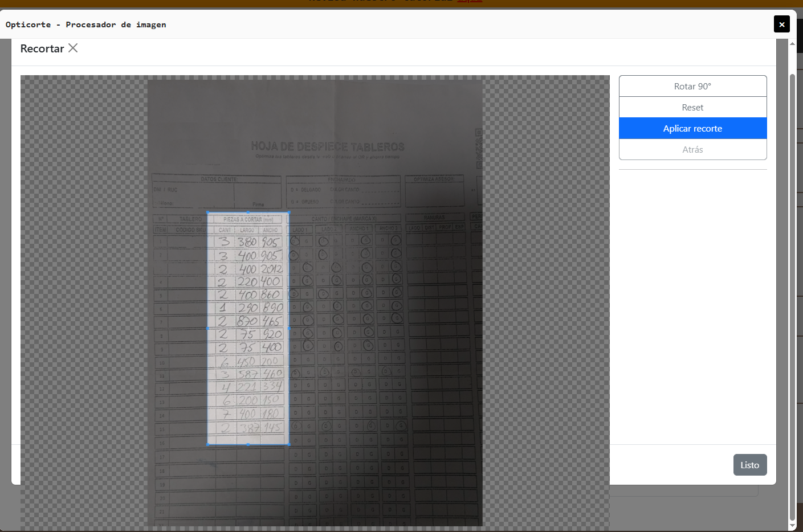Click the bottom-left crop corner handle

click(x=207, y=444)
